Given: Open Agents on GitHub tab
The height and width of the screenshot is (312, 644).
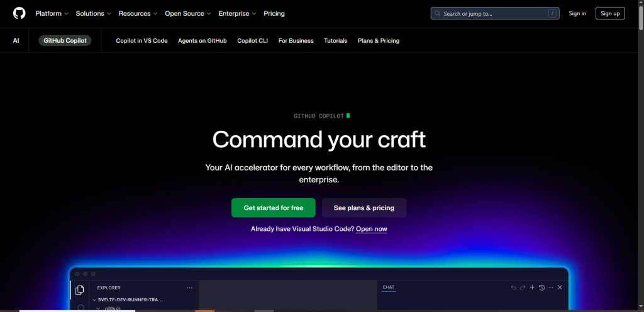Looking at the screenshot, I should click(x=202, y=41).
